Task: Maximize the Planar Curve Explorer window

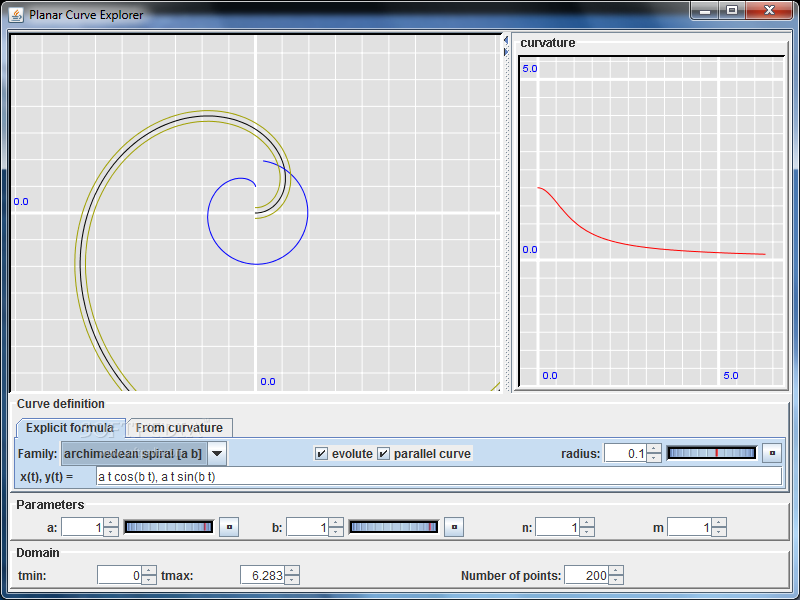Action: tap(732, 10)
